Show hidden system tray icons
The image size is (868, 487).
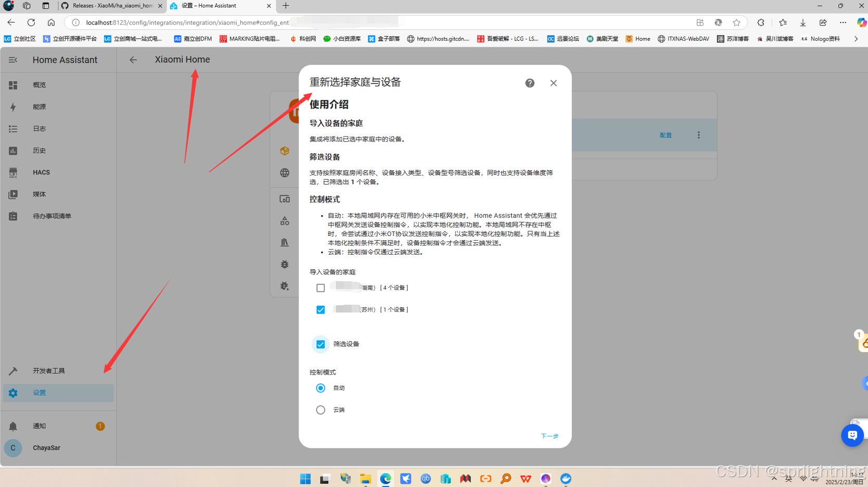coord(774,479)
